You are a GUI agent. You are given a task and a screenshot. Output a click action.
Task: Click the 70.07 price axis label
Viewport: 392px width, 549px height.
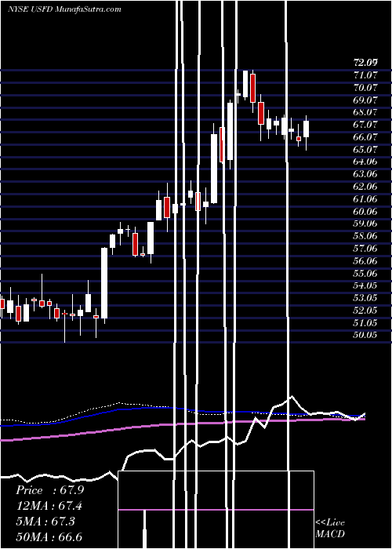coord(365,88)
